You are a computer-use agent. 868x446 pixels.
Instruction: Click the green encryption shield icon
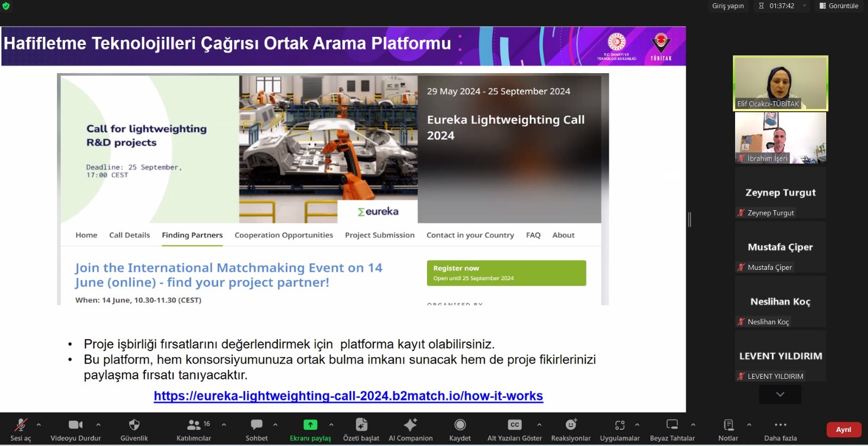(6, 6)
